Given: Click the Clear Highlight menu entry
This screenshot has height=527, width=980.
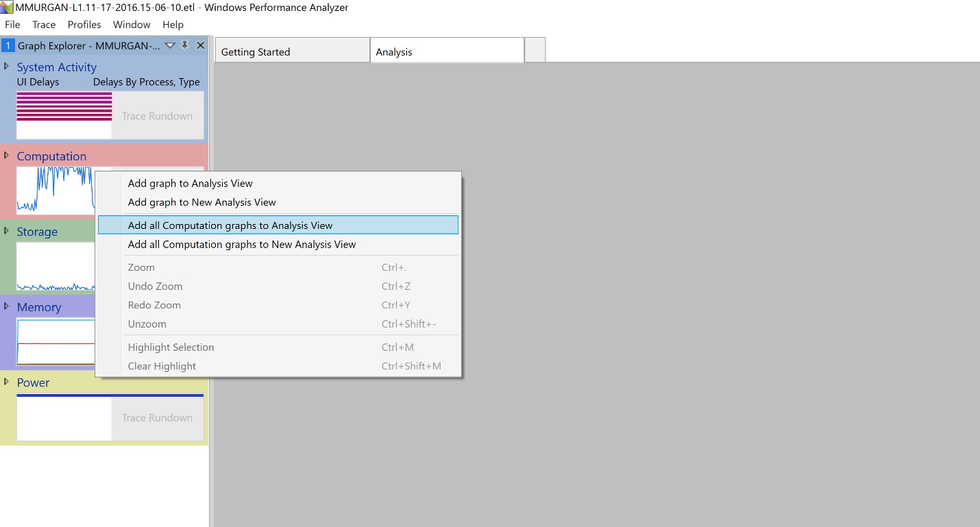Looking at the screenshot, I should click(x=278, y=366).
